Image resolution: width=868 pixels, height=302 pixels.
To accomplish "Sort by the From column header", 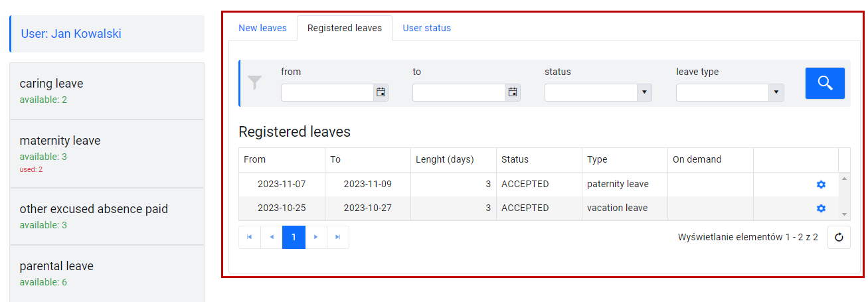I will coord(282,160).
